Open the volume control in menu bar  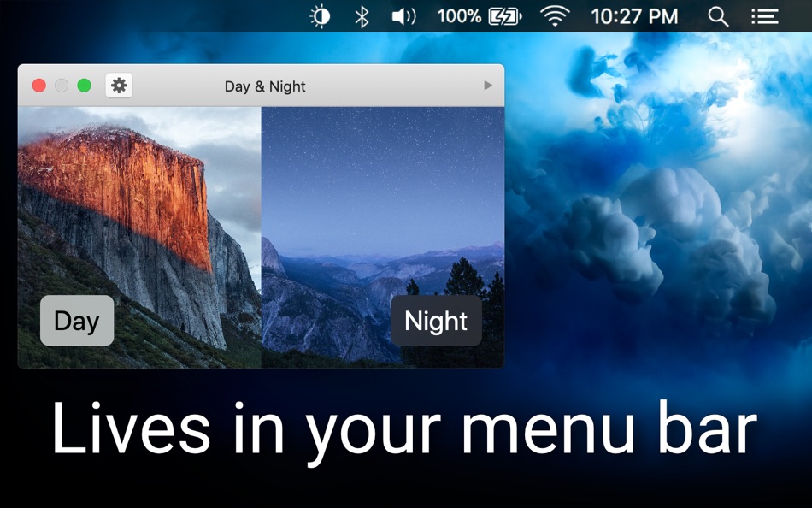tap(403, 16)
